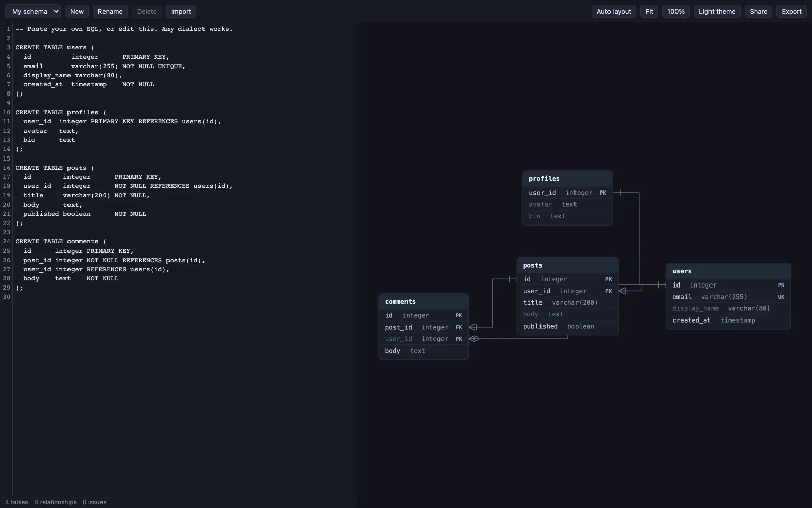Select the posts table header

pyautogui.click(x=567, y=265)
